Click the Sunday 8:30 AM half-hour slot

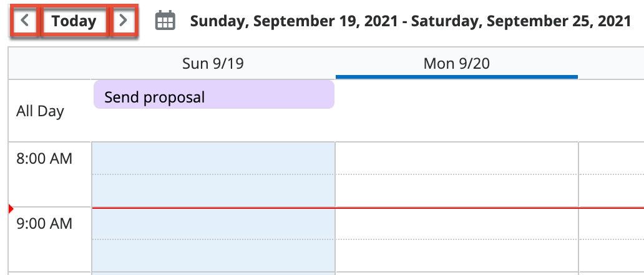(x=213, y=191)
